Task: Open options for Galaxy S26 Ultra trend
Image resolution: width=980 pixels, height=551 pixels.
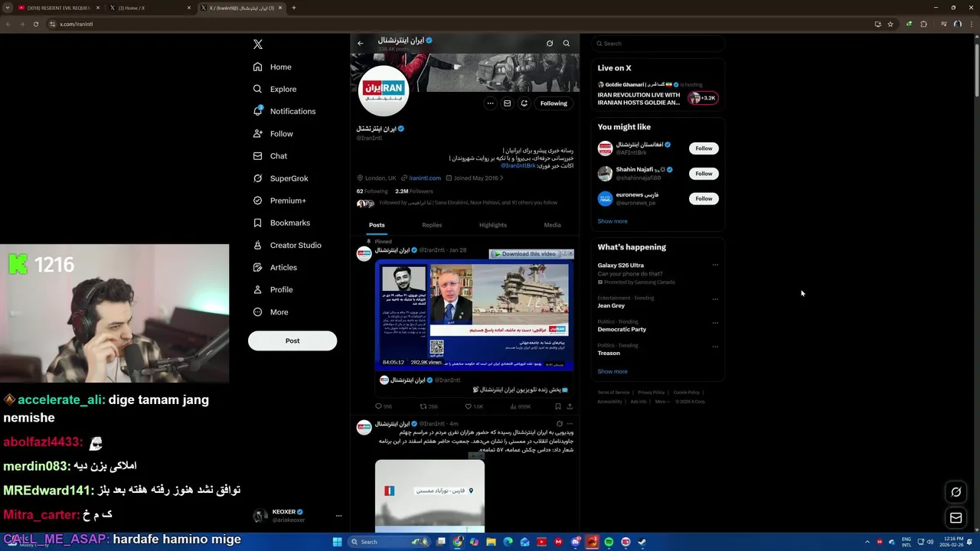Action: pyautogui.click(x=715, y=266)
